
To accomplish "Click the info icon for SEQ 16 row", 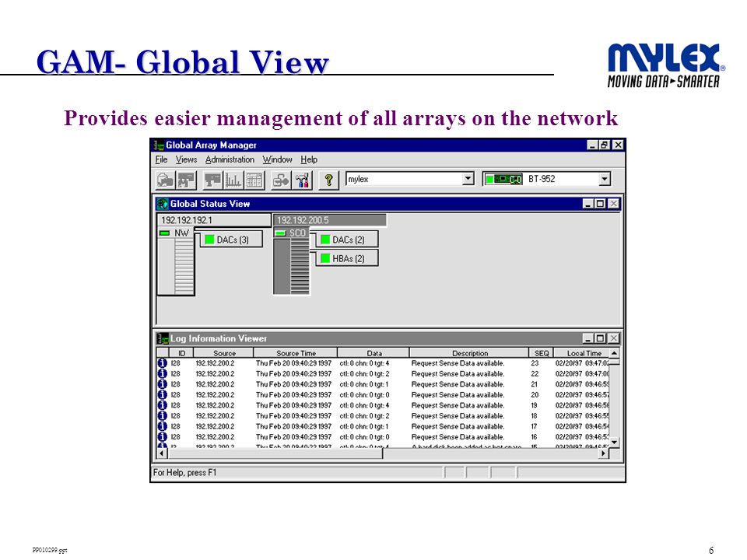I will [163, 436].
